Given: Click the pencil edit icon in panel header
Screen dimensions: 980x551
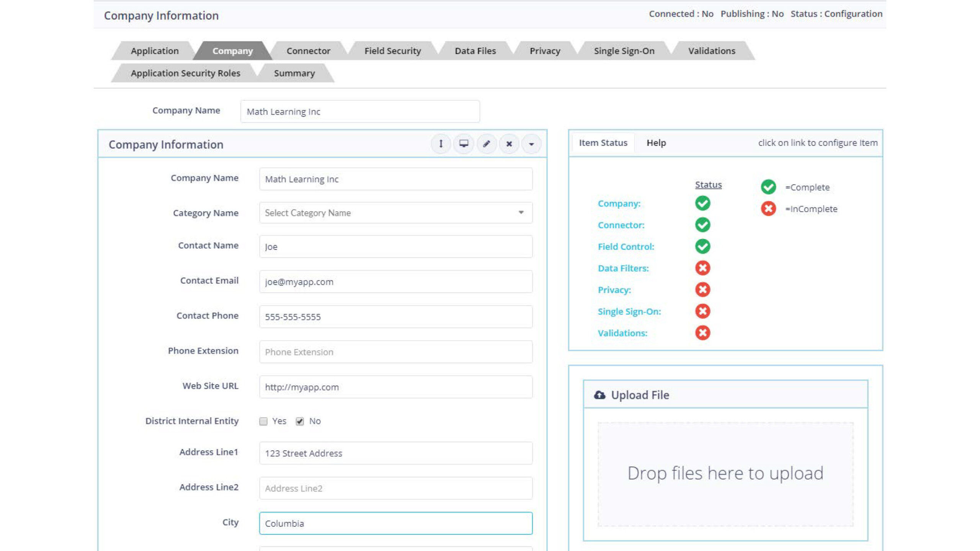Looking at the screenshot, I should coord(486,144).
